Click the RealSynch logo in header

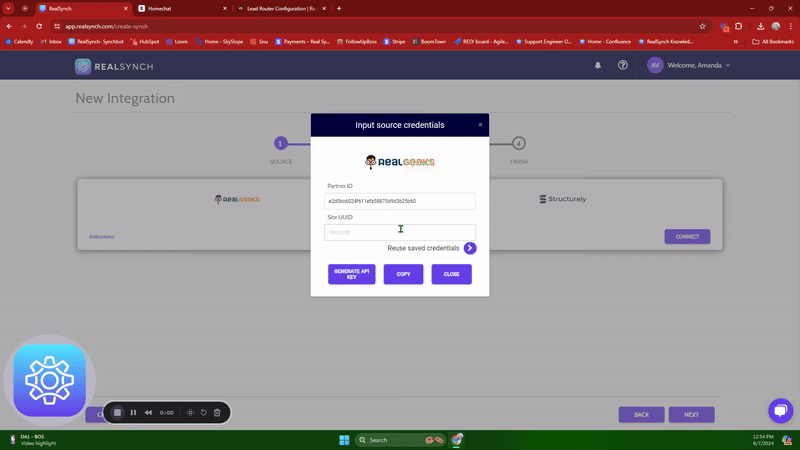click(x=114, y=66)
